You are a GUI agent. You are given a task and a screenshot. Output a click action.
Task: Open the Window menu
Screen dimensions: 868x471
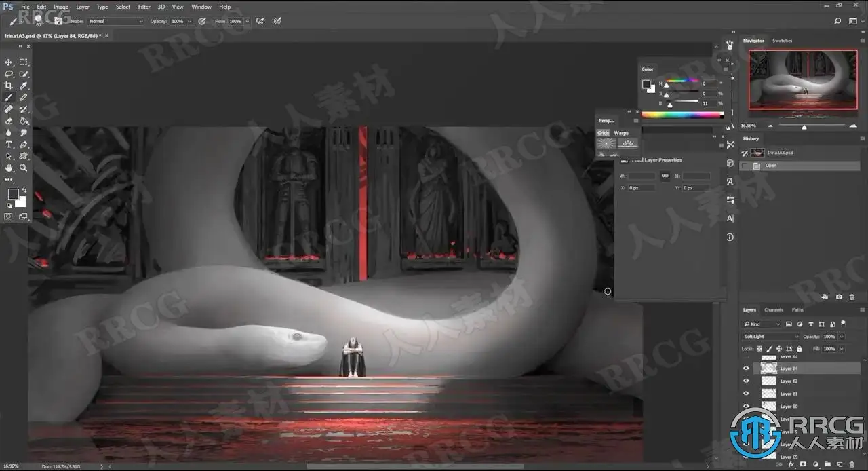201,7
